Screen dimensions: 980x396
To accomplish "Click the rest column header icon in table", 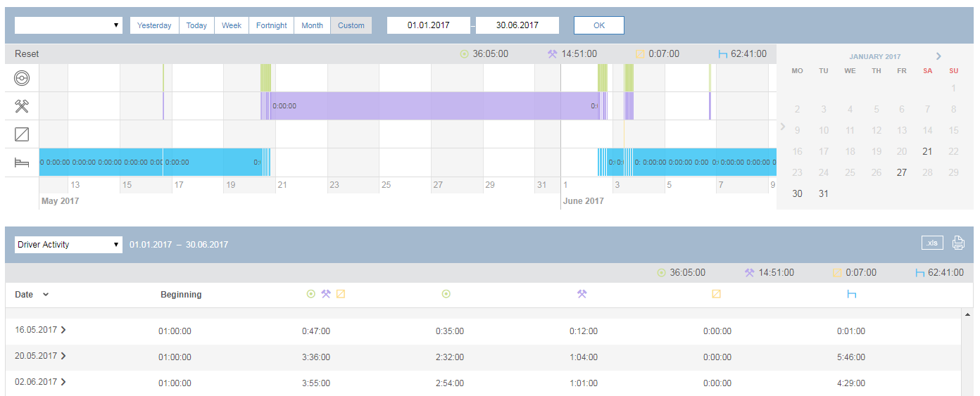I will pos(851,294).
